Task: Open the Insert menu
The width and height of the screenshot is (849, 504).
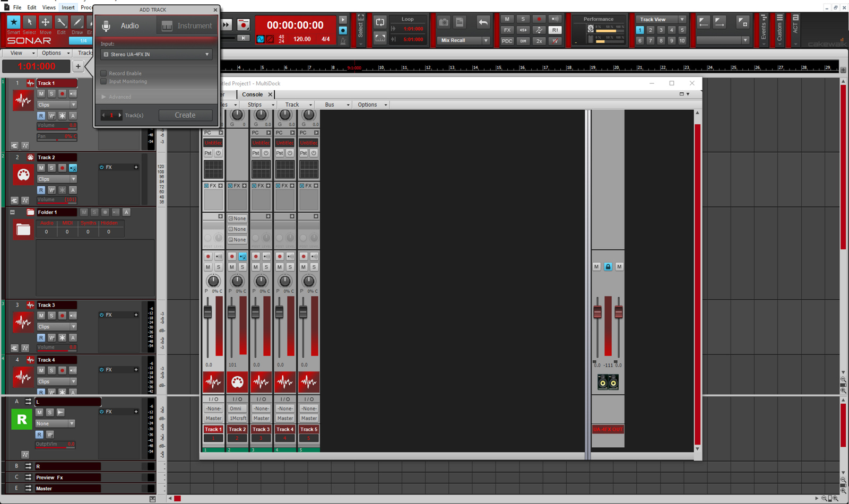Action: click(68, 7)
